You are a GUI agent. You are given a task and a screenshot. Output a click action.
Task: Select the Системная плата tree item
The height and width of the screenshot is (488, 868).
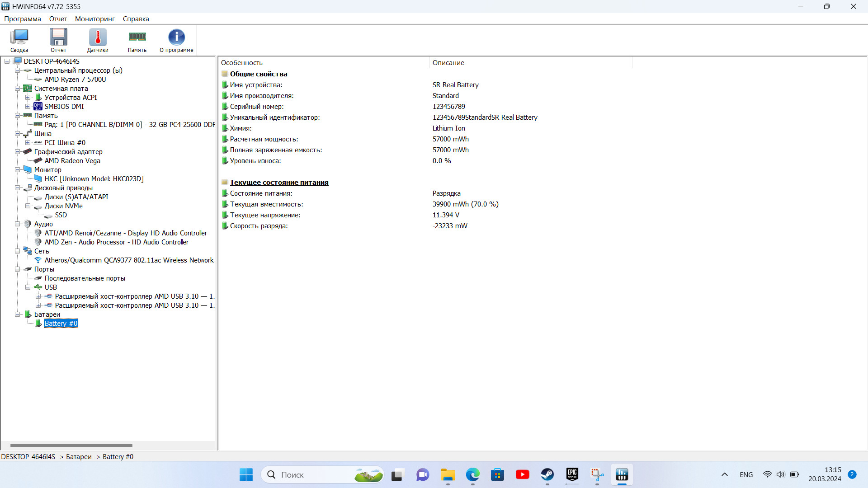(61, 89)
